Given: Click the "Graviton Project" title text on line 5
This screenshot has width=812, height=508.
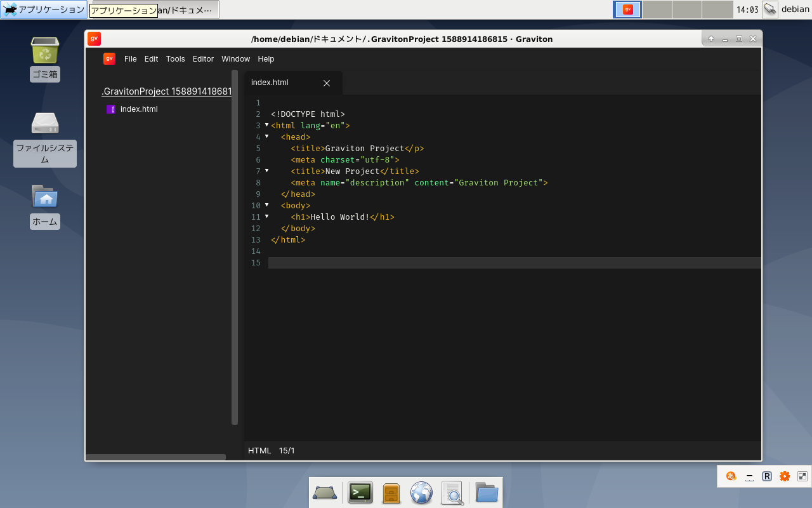Looking at the screenshot, I should 365,149.
